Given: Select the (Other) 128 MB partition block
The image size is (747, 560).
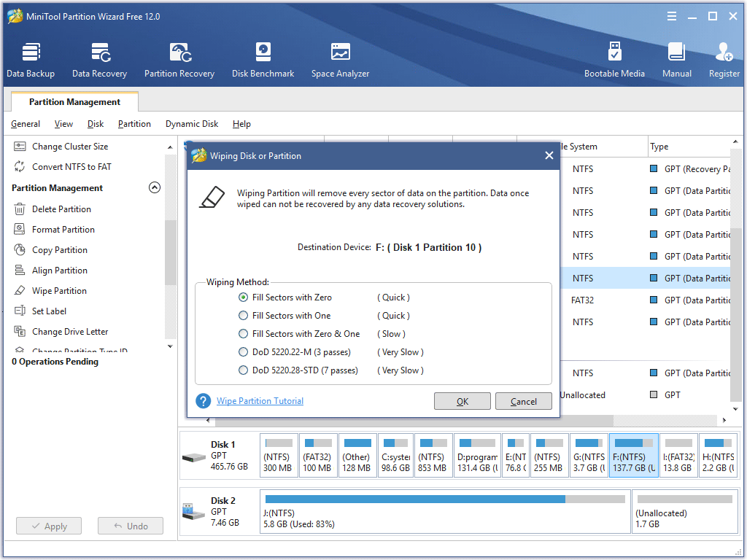Looking at the screenshot, I should coord(357,456).
